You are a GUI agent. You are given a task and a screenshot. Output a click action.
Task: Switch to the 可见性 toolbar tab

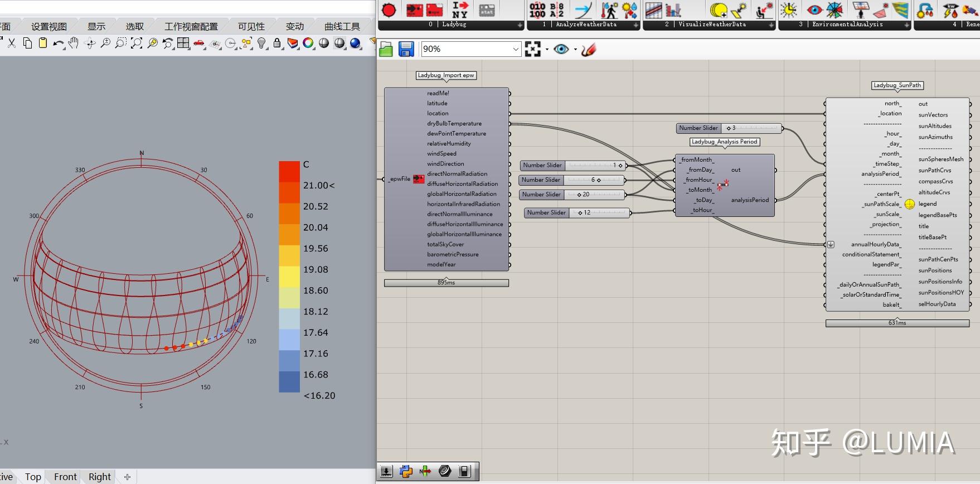pos(251,26)
